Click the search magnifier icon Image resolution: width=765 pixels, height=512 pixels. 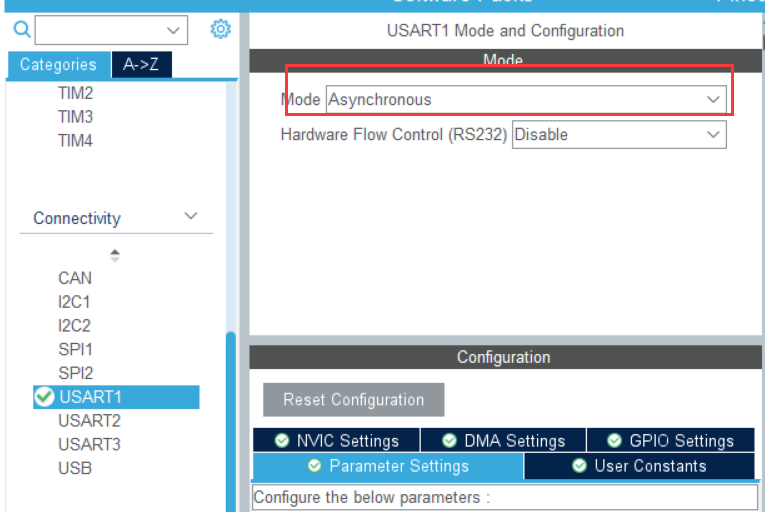tap(22, 29)
